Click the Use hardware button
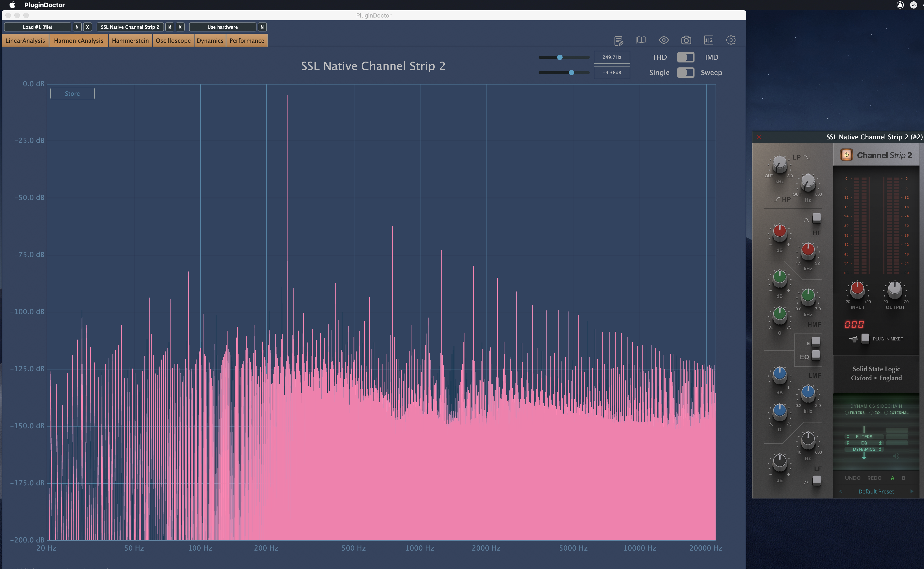This screenshot has width=924, height=569. click(x=222, y=27)
